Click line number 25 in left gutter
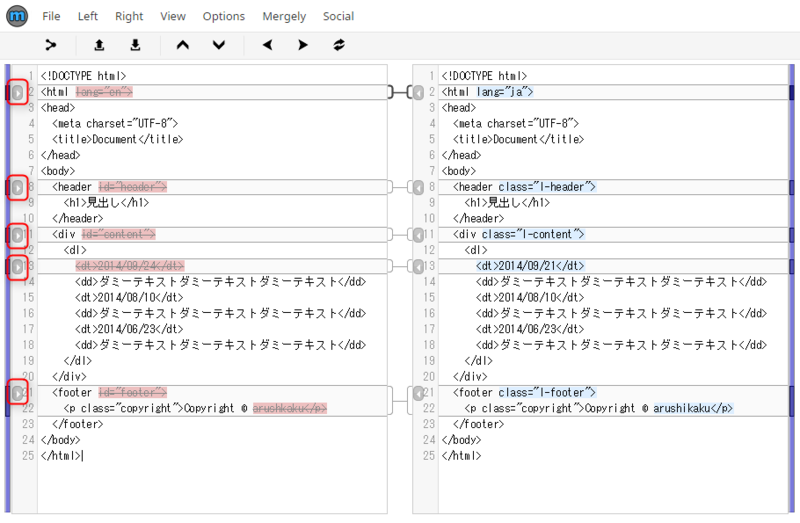Image resolution: width=800 pixels, height=523 pixels. (28, 456)
